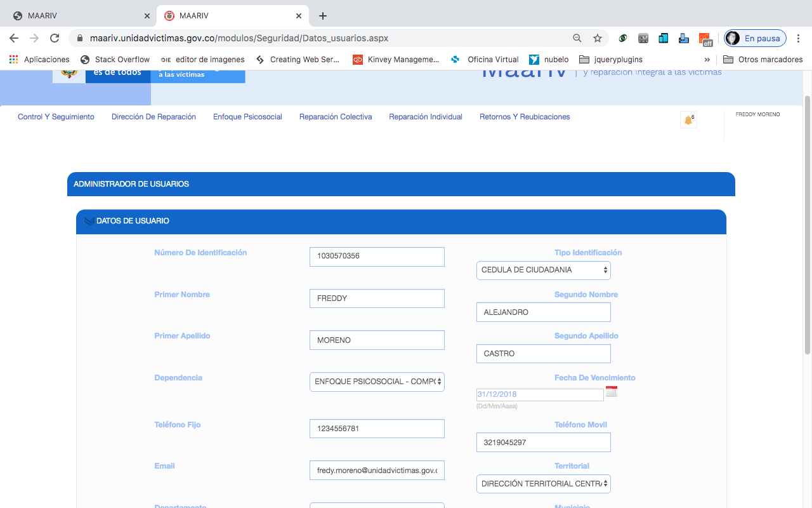This screenshot has height=508, width=812.
Task: Open 'Dirección De Reparación' menu
Action: point(154,117)
